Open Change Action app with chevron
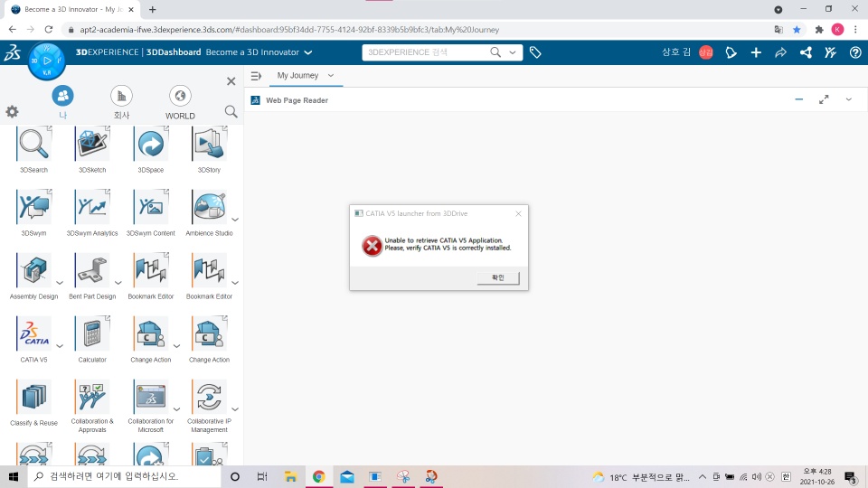868x488 pixels. 151,333
